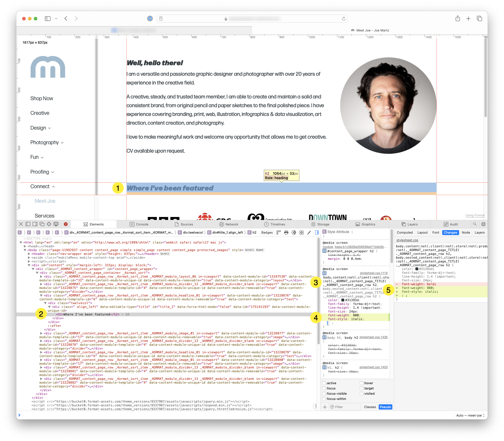Viewport: 504px width, 441px height.
Task: Expand the head node disclosure triangle
Action: point(25,246)
